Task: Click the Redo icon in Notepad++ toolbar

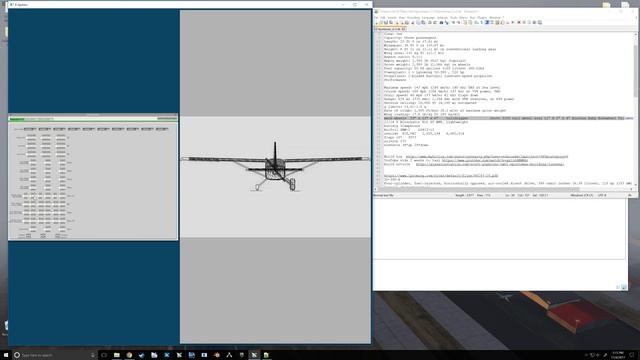Action: pyautogui.click(x=436, y=22)
